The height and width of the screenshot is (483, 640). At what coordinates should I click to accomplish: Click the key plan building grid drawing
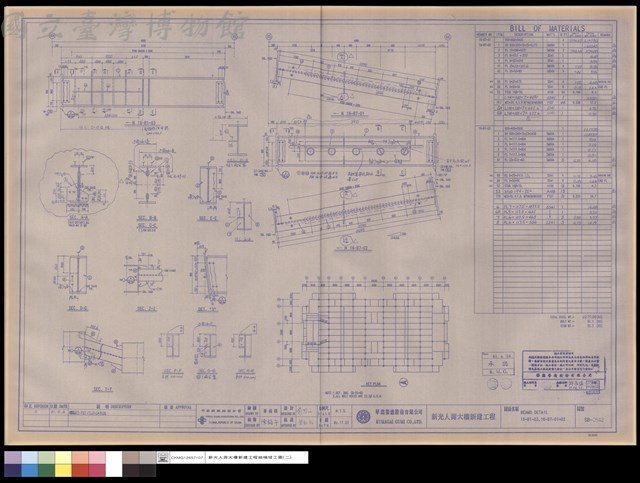pos(375,332)
